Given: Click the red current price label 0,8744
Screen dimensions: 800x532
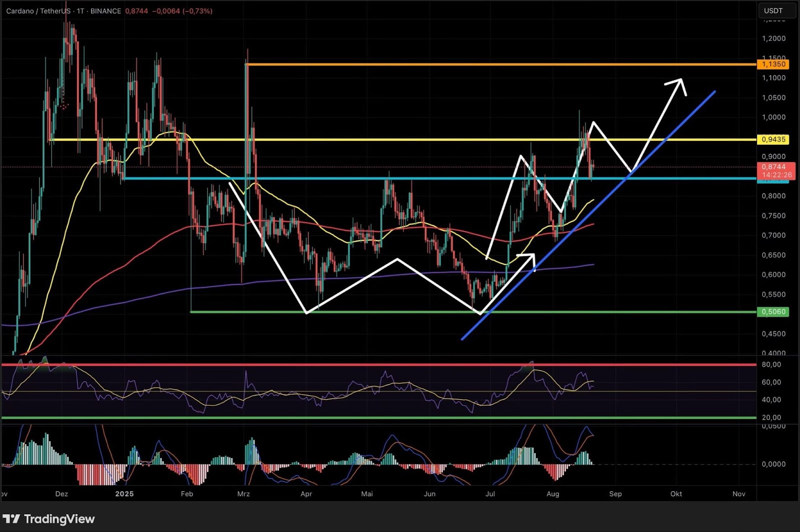Looking at the screenshot, I should [x=773, y=167].
